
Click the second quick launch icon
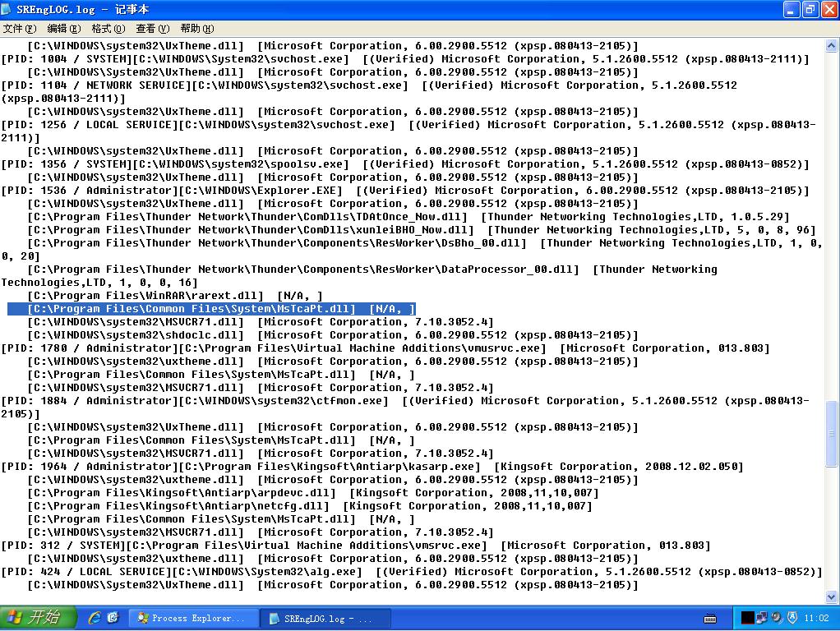pyautogui.click(x=113, y=618)
